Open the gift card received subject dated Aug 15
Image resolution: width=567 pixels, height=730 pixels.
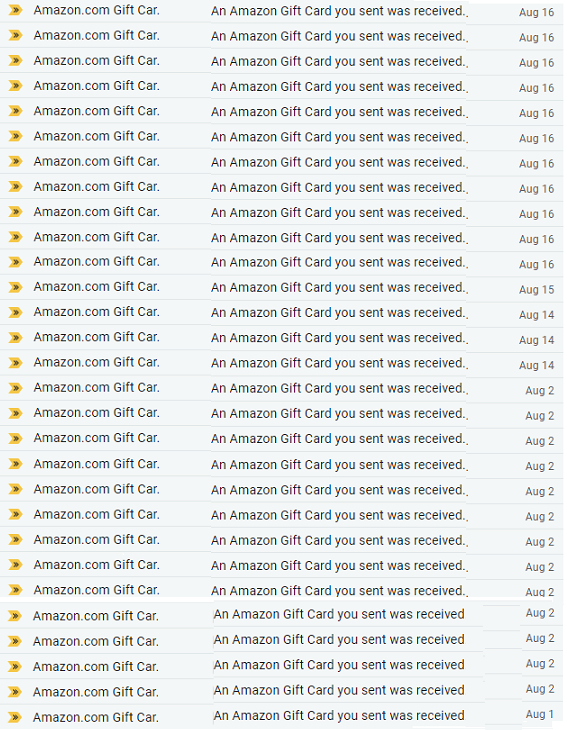pyautogui.click(x=338, y=288)
